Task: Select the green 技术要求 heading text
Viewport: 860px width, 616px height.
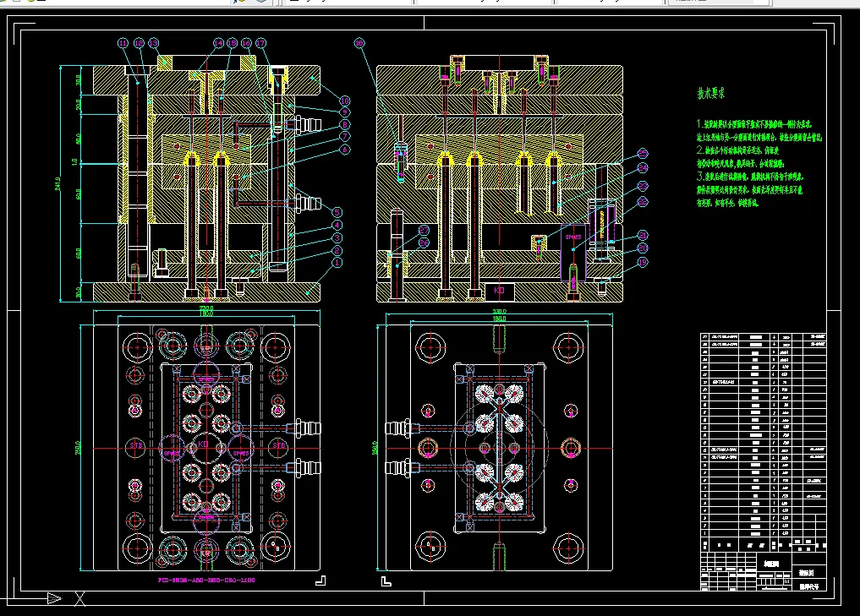Action: coord(711,93)
